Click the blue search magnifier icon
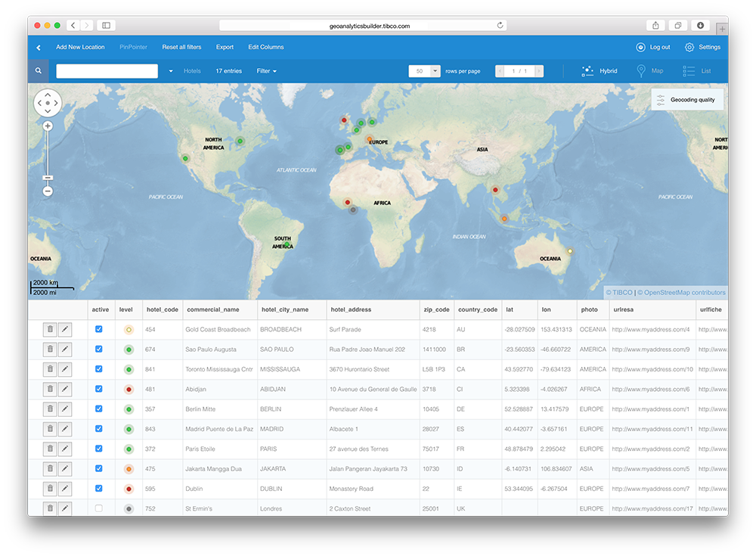The height and width of the screenshot is (556, 756). pyautogui.click(x=38, y=71)
